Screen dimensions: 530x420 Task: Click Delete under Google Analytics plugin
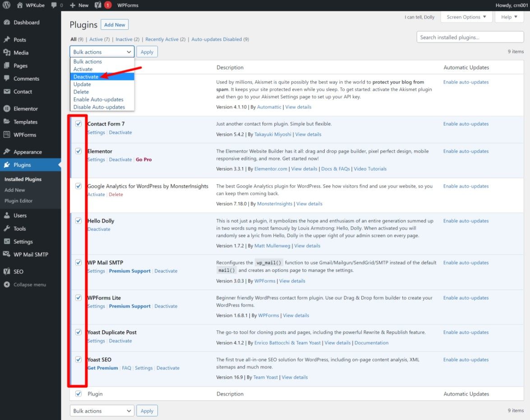[x=116, y=195]
